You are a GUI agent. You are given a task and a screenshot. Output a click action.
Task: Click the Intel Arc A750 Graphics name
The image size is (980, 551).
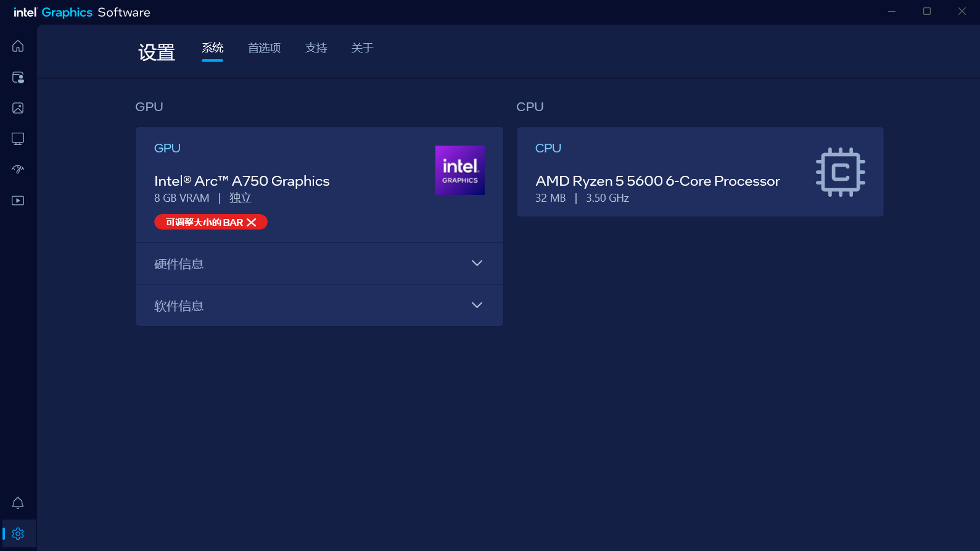(242, 181)
